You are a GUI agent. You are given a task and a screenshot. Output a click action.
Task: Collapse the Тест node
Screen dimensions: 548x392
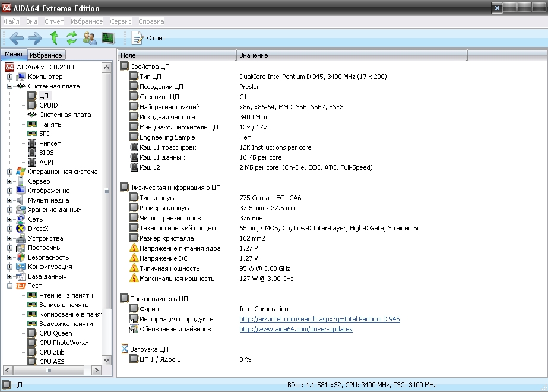[x=9, y=286]
